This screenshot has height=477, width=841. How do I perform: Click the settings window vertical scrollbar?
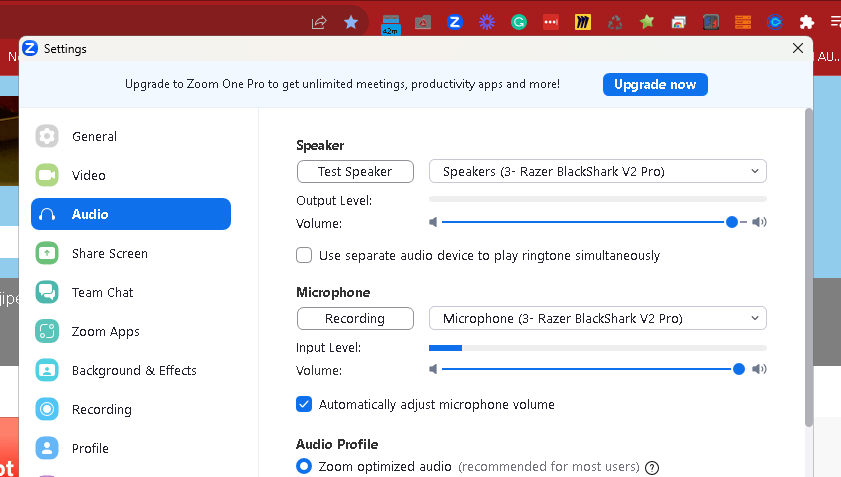pyautogui.click(x=809, y=267)
